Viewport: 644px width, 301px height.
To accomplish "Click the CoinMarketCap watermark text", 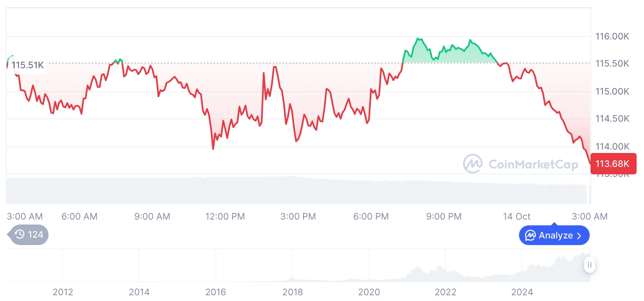I will (533, 164).
